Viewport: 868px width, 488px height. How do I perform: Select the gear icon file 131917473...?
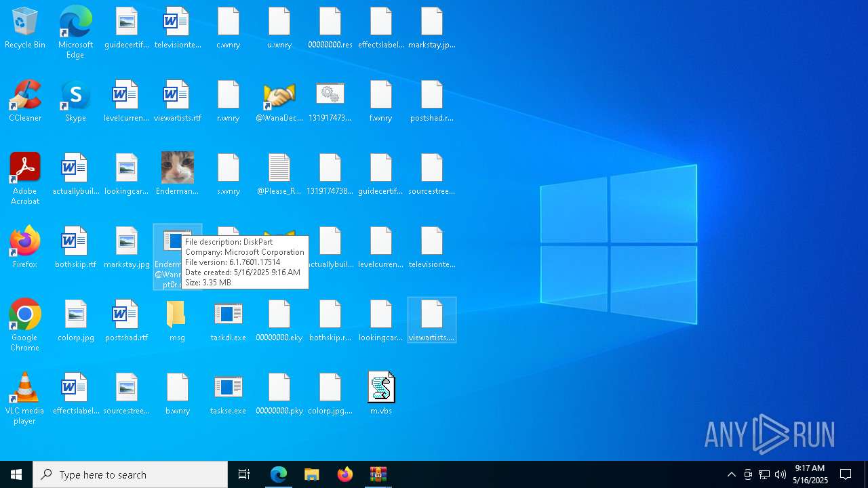click(x=330, y=102)
